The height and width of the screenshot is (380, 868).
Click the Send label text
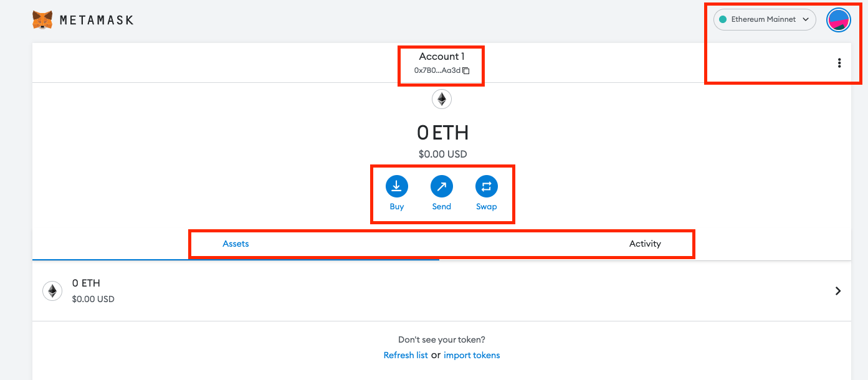coord(442,206)
